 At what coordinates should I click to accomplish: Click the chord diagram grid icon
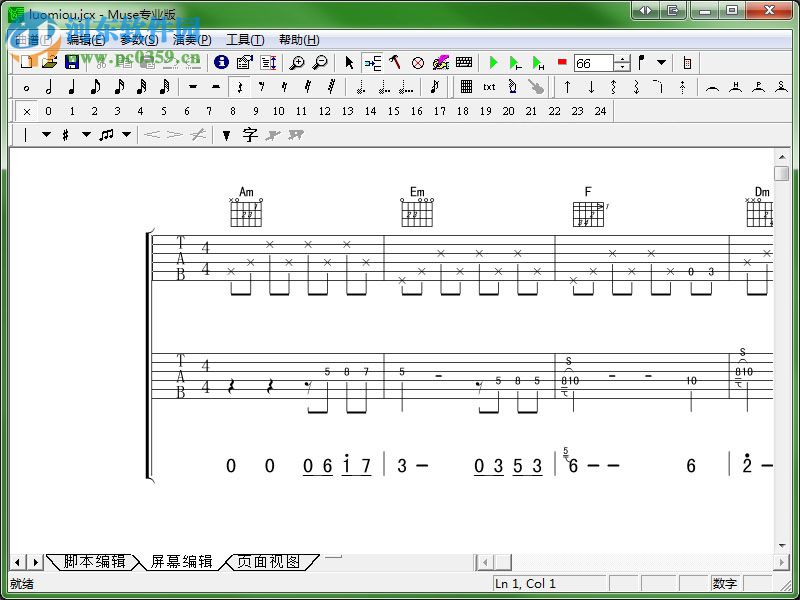pos(465,88)
